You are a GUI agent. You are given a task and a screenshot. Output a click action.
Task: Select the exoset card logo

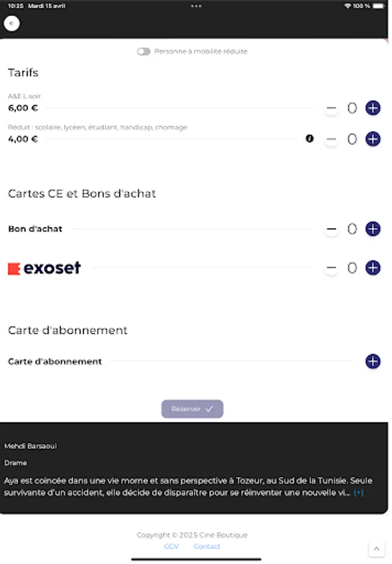44,268
